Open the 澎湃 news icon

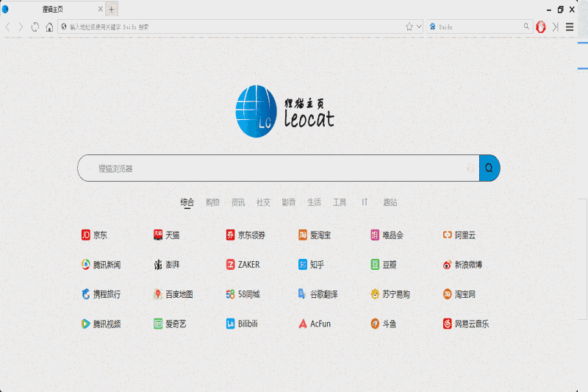tap(158, 265)
